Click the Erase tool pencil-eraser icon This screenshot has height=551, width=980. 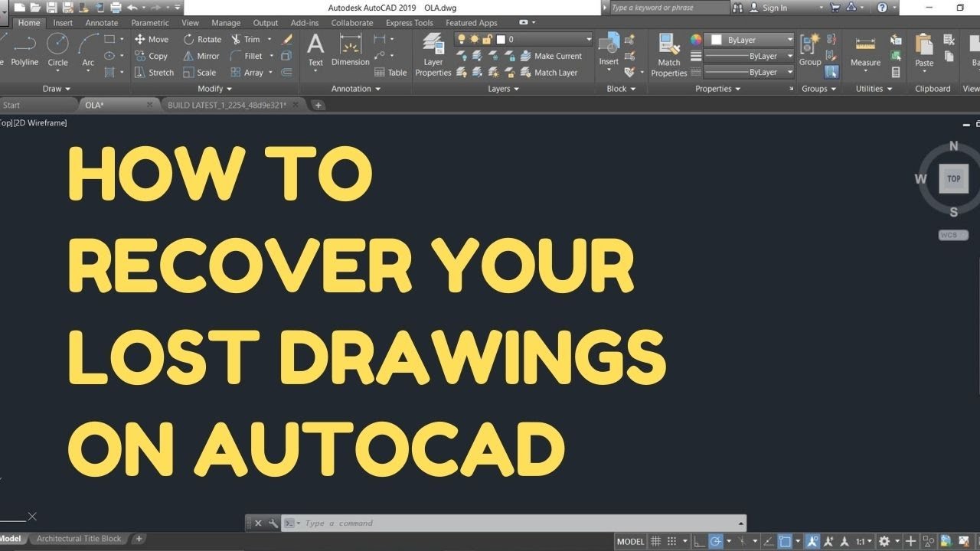point(287,39)
